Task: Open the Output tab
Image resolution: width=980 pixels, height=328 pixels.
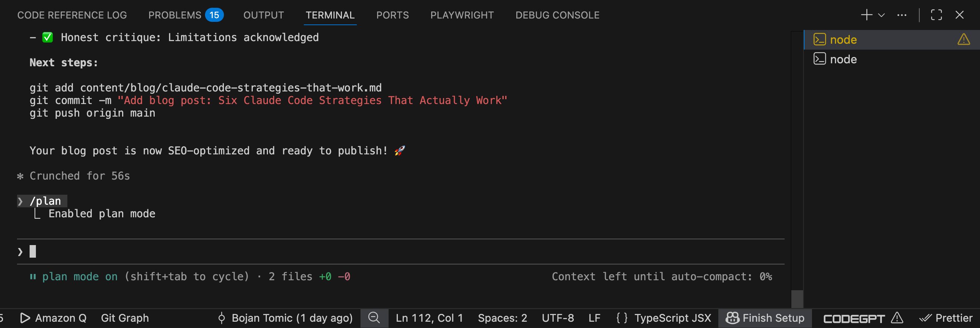Action: [263, 15]
